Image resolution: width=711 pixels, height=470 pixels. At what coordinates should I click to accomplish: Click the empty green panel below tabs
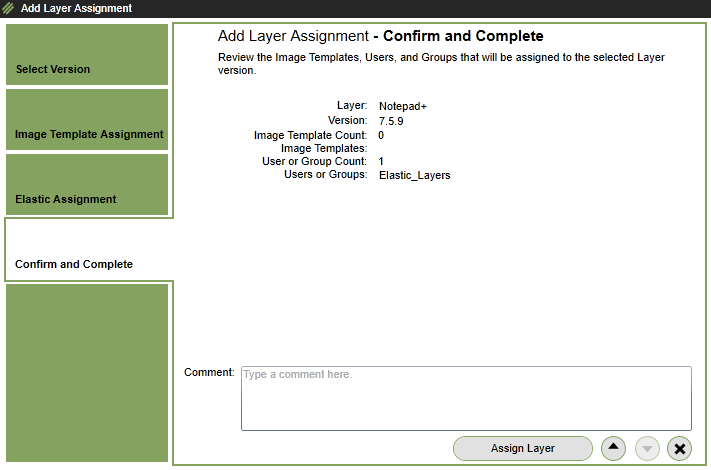(x=86, y=372)
